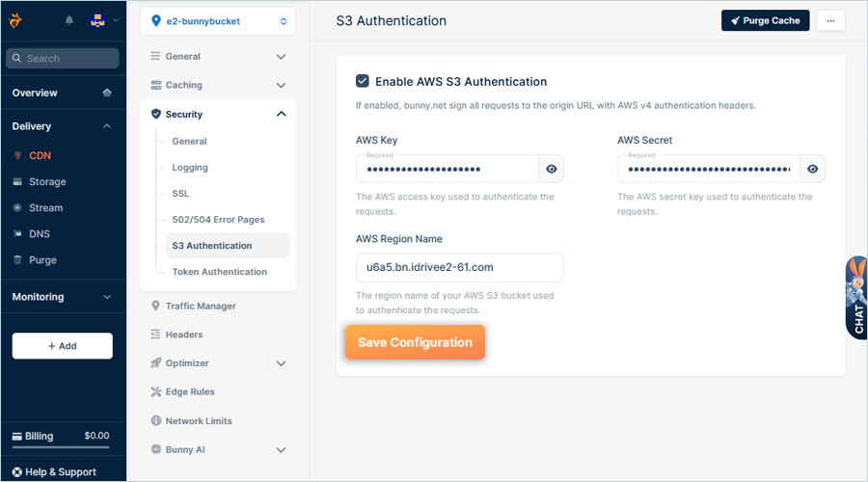This screenshot has height=482, width=868.
Task: Click the Edge Rules tools icon
Action: (156, 391)
